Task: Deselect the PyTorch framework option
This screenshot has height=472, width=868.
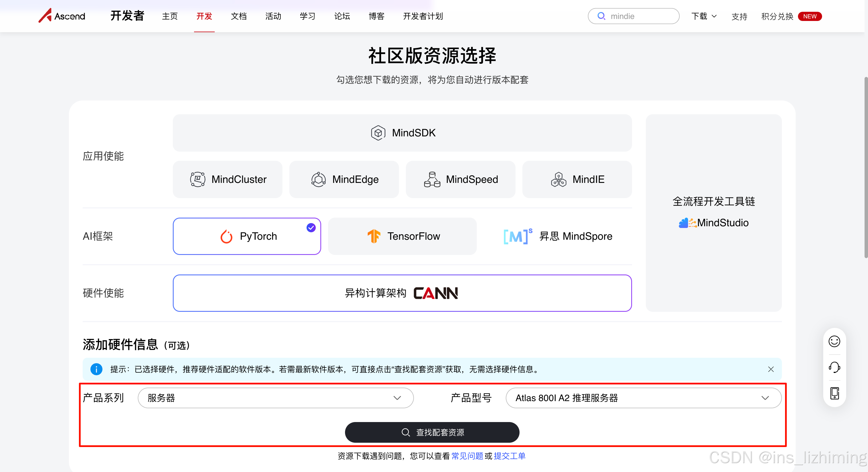Action: [247, 236]
